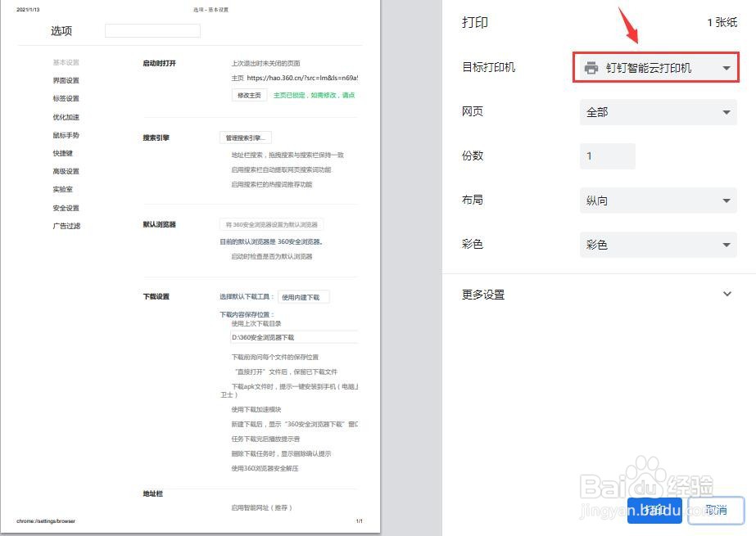The width and height of the screenshot is (756, 536).
Task: Expand the 更多设置 section chevron
Action: [727, 294]
